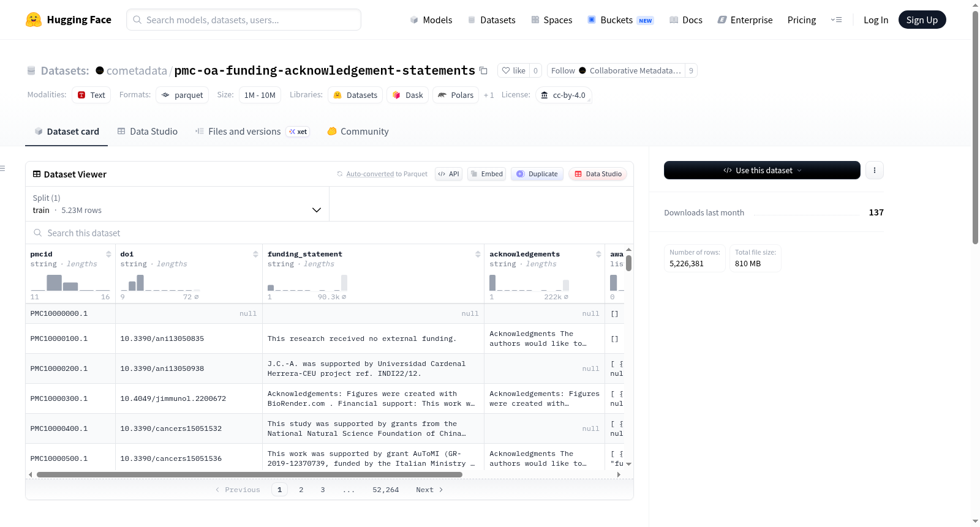
Task: Jump to last page 52,264
Action: (385, 490)
